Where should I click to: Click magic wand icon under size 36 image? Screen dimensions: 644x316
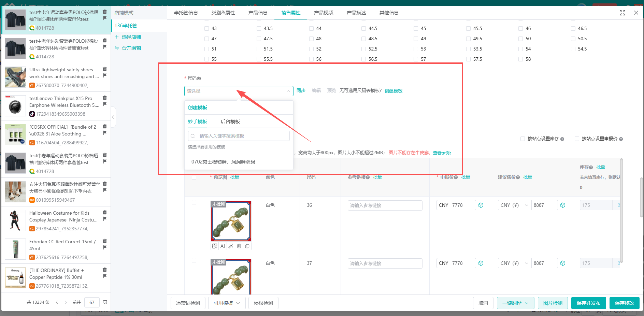click(x=231, y=246)
